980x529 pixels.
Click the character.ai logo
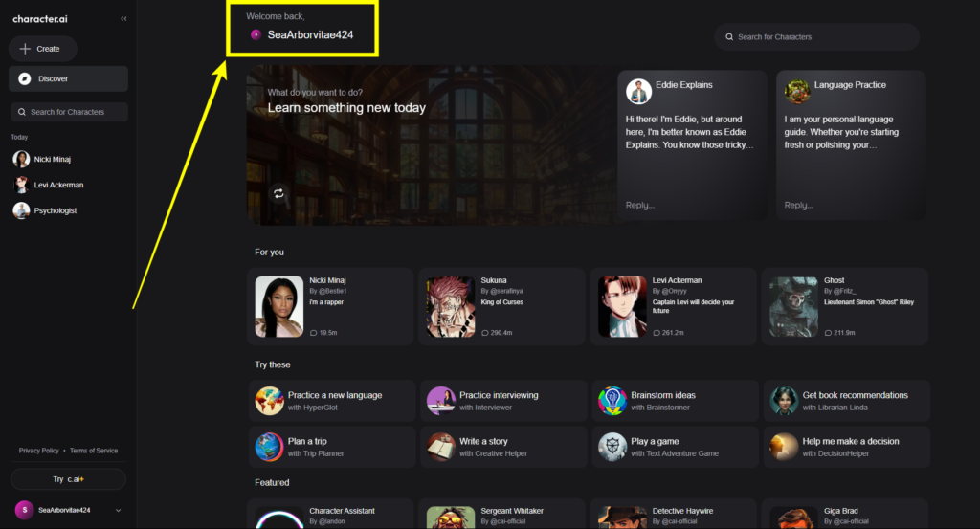[40, 19]
